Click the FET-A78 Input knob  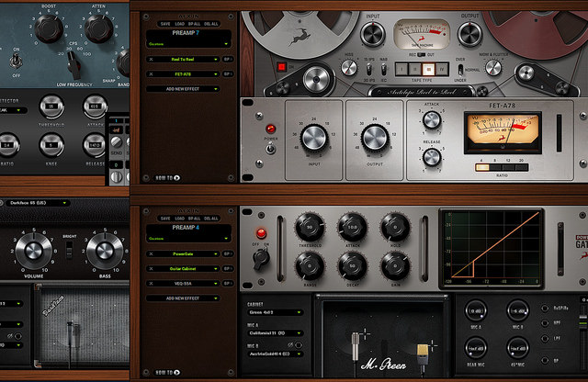pyautogui.click(x=314, y=138)
